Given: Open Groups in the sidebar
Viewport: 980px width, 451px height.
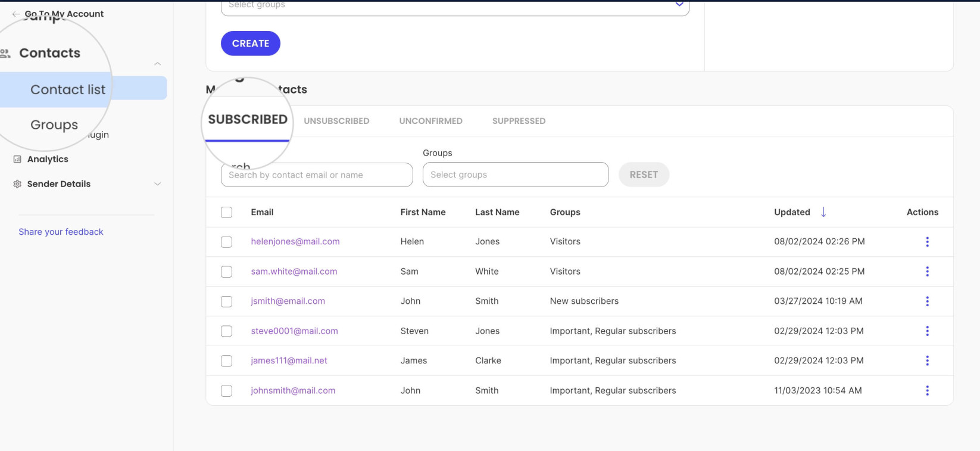Looking at the screenshot, I should [54, 125].
